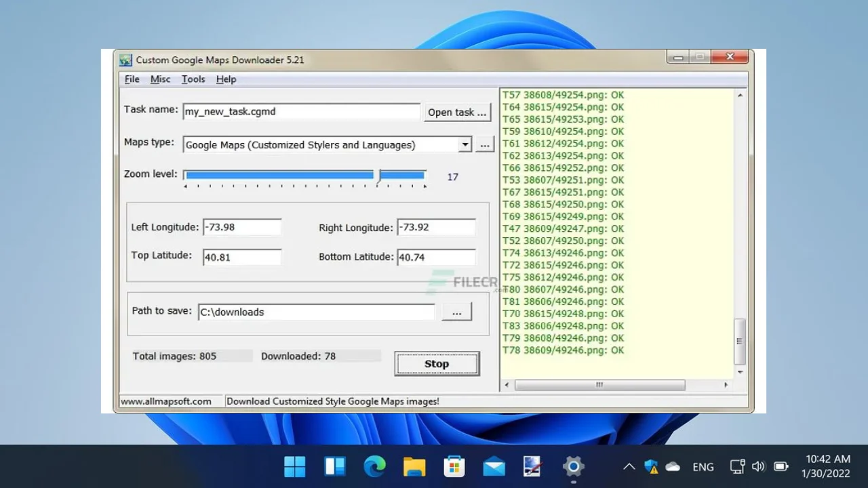Click the log horizontal scrollbar thumb
This screenshot has width=868, height=488.
click(600, 385)
